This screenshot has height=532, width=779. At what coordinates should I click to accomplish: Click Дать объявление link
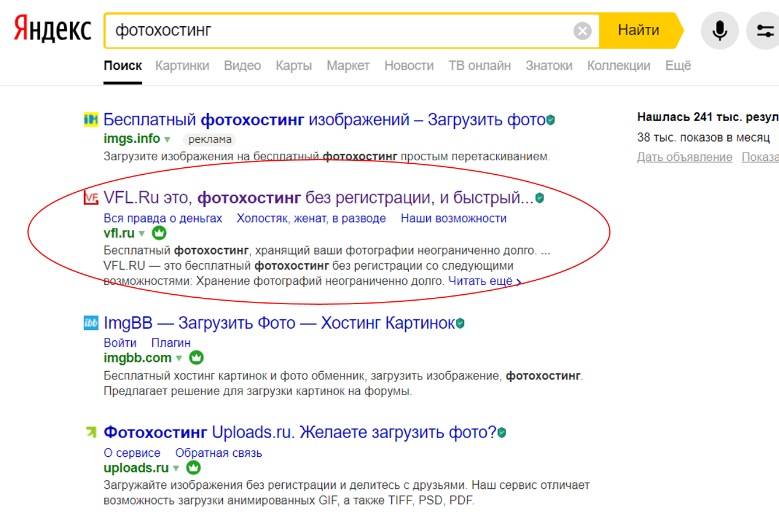coord(685,157)
